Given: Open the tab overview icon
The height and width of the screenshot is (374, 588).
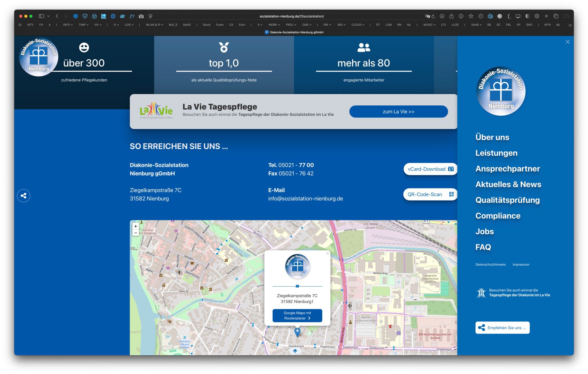Looking at the screenshot, I should pos(556,16).
